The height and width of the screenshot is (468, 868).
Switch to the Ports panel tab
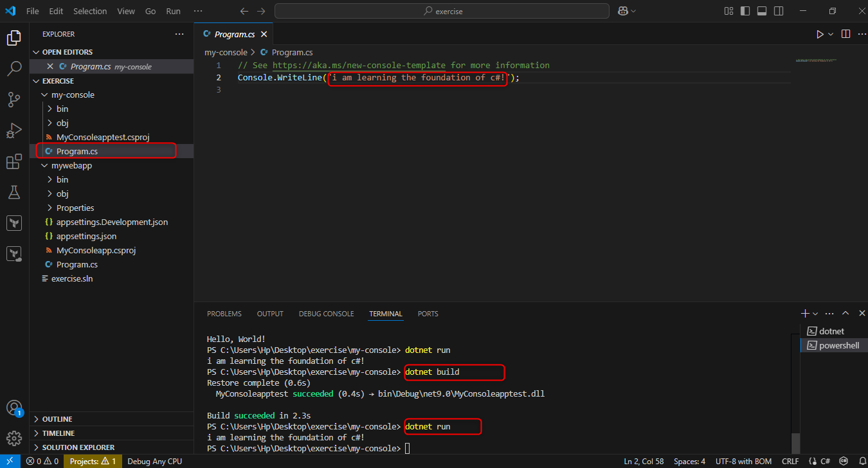coord(428,314)
